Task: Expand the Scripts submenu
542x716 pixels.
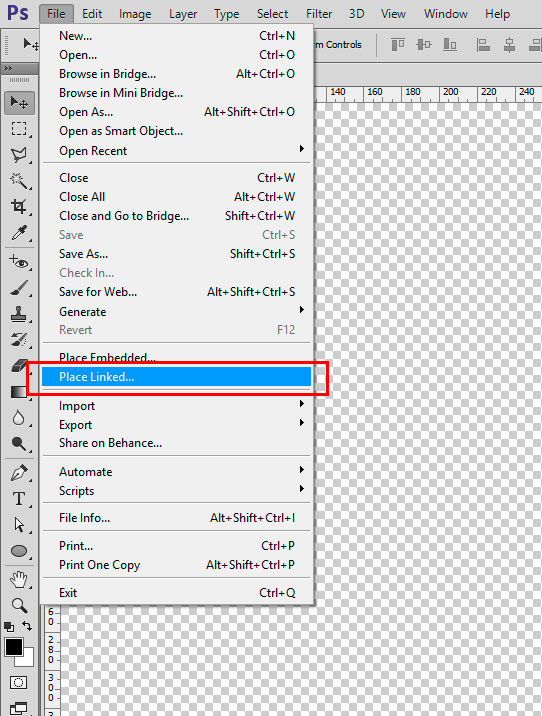Action: 176,491
